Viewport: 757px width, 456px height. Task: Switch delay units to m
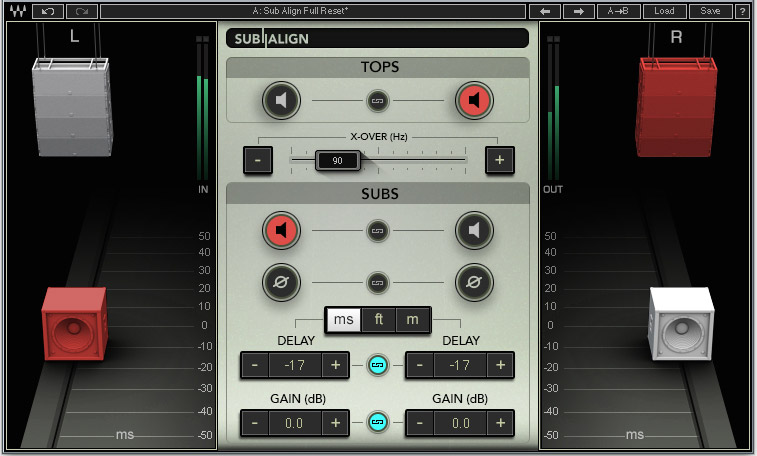pyautogui.click(x=412, y=320)
